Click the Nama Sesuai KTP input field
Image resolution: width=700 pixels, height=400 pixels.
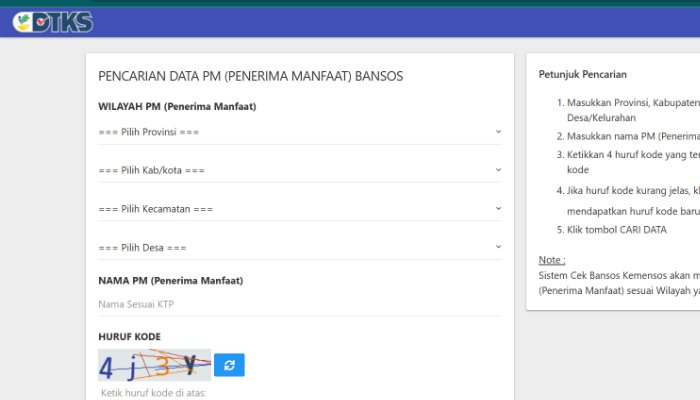click(300, 304)
